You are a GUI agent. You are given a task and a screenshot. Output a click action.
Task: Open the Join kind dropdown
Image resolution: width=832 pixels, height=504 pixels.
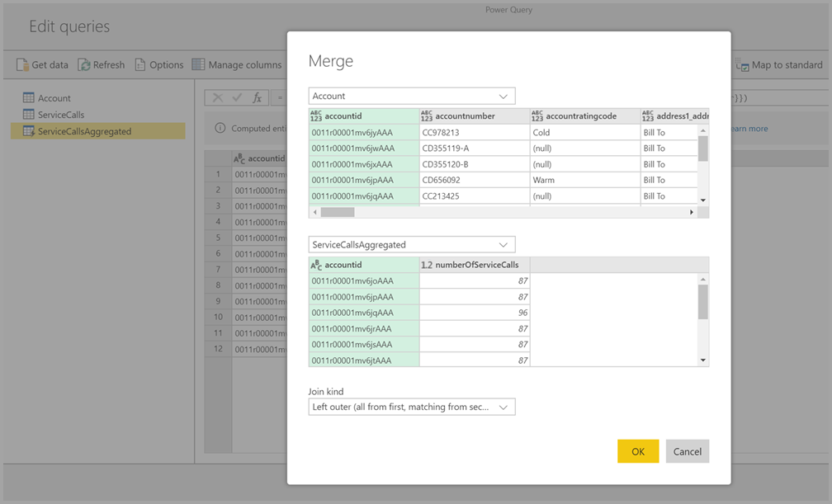503,407
